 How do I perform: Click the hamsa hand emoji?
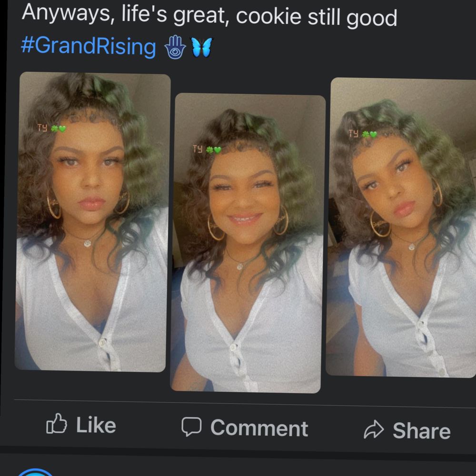coord(175,47)
